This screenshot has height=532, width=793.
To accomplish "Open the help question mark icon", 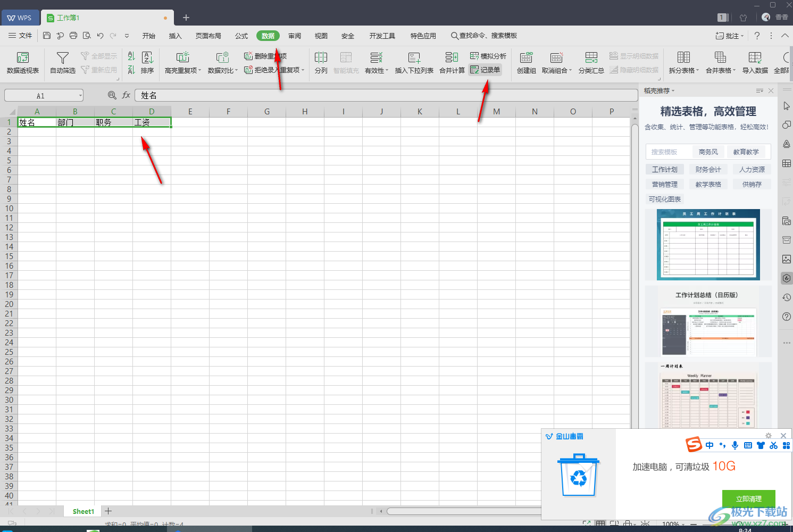I will (757, 36).
